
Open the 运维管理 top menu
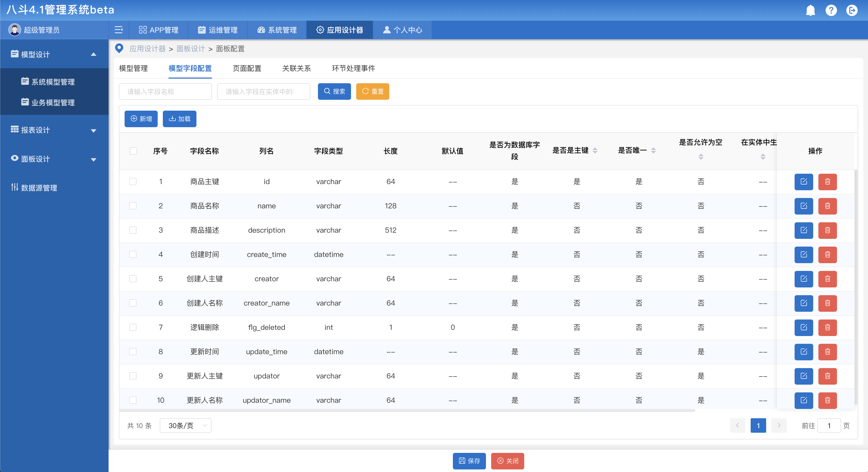click(218, 30)
